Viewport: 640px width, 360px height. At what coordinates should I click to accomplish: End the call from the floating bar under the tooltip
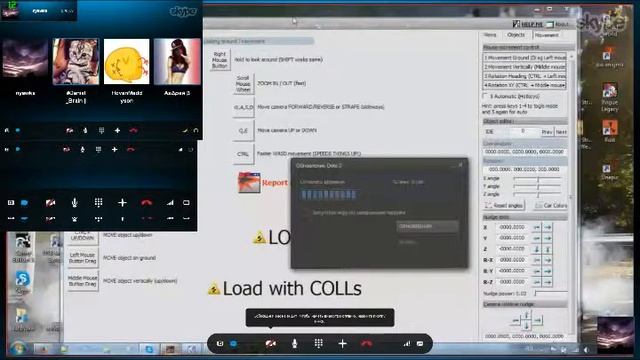(366, 344)
